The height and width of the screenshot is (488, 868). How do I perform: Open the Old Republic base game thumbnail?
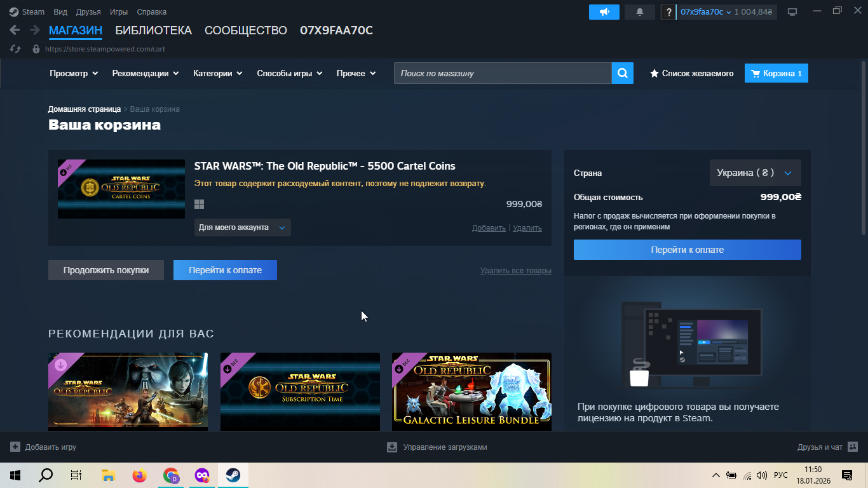(x=128, y=391)
